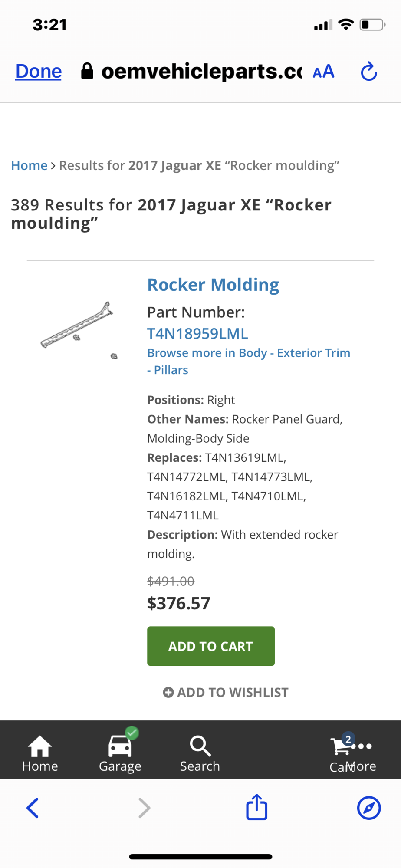This screenshot has height=868, width=401.
Task: Browse more in Body - Exterior Trim - Pillars
Action: click(x=249, y=361)
